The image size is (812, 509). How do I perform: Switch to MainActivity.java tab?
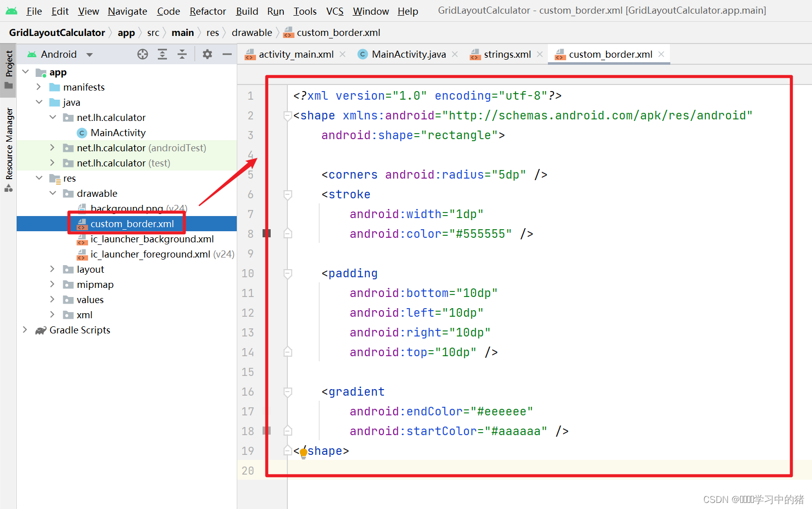[x=409, y=54]
